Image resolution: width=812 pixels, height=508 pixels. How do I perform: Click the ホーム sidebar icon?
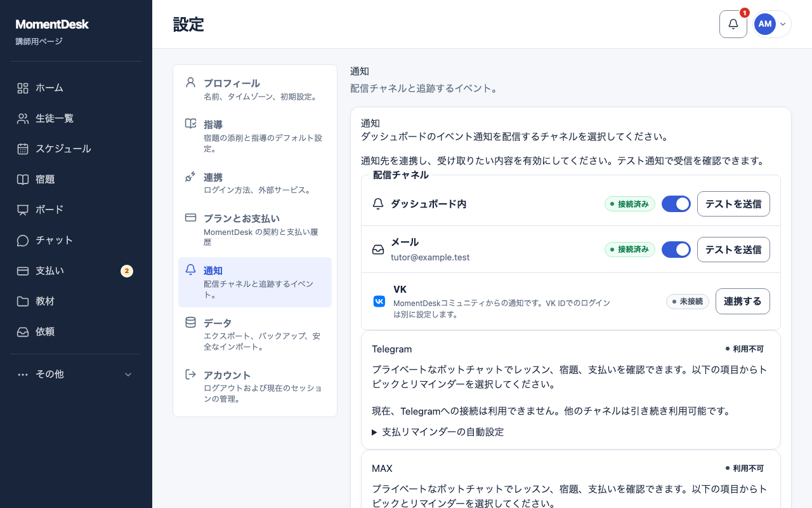click(23, 88)
